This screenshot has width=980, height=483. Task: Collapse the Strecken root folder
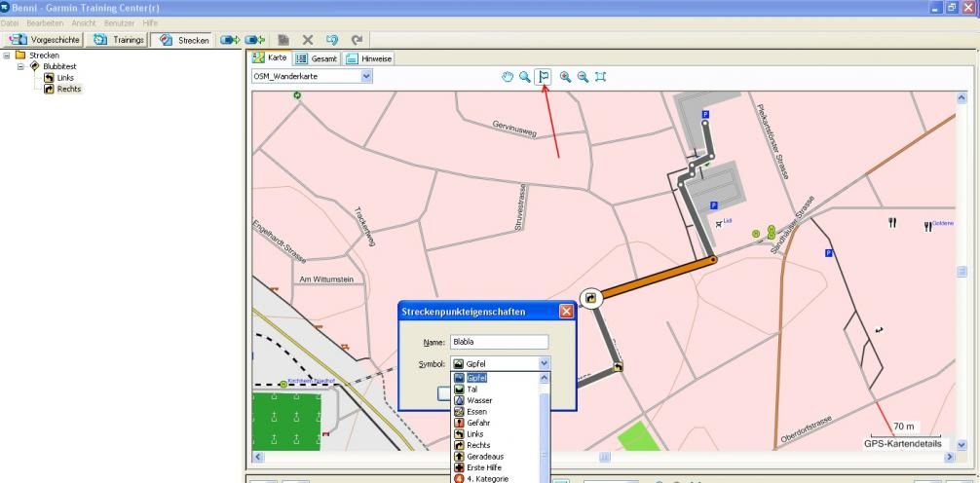[x=7, y=56]
